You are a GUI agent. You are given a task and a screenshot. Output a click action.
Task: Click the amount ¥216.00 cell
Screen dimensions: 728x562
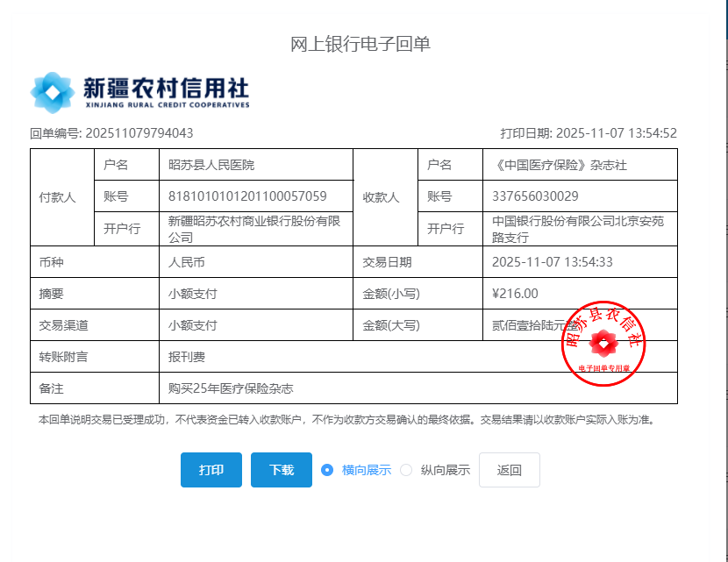516,294
